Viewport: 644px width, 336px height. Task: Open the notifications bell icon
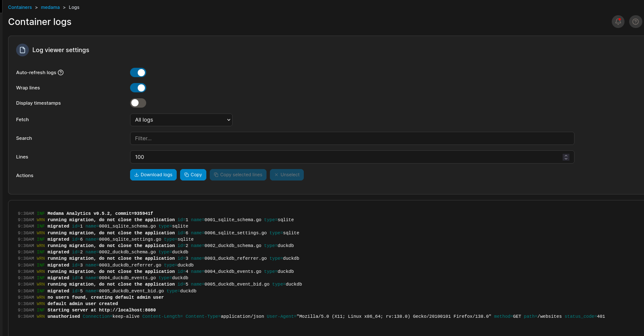click(x=618, y=22)
